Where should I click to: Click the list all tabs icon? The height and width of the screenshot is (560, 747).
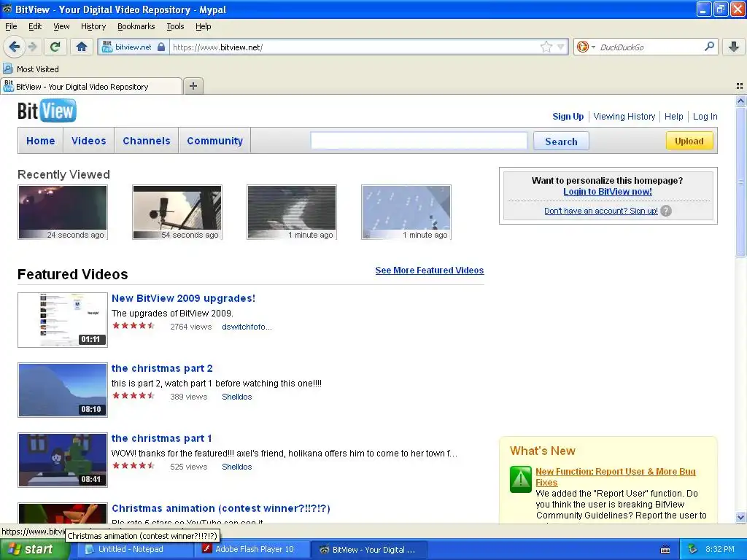740,86
